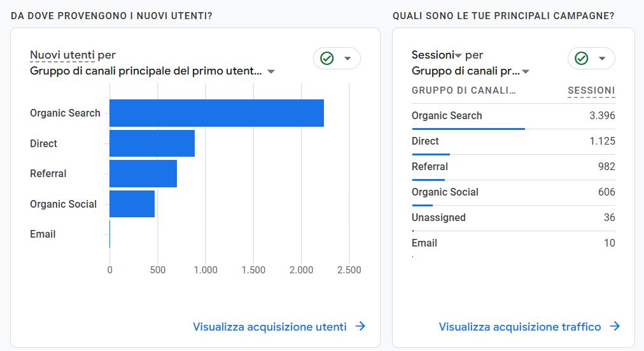Open data quality dropdown arrow in Nuovi utenti card

[347, 59]
